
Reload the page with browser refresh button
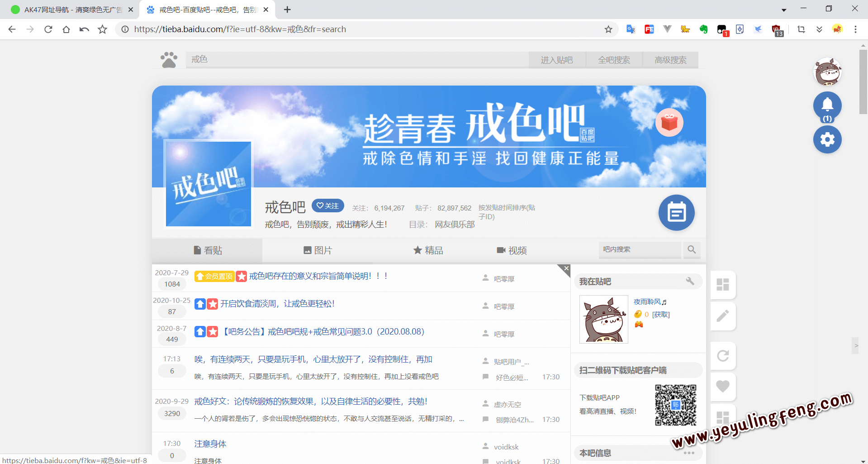click(48, 29)
